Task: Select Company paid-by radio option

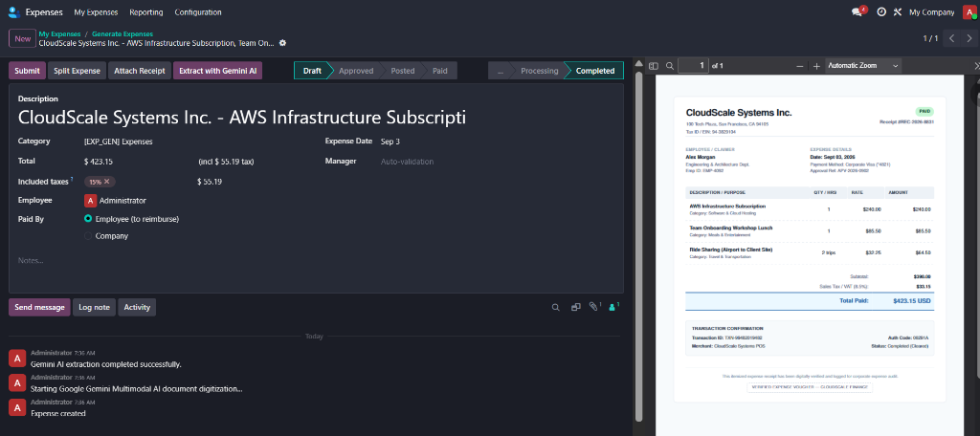Action: pos(88,236)
